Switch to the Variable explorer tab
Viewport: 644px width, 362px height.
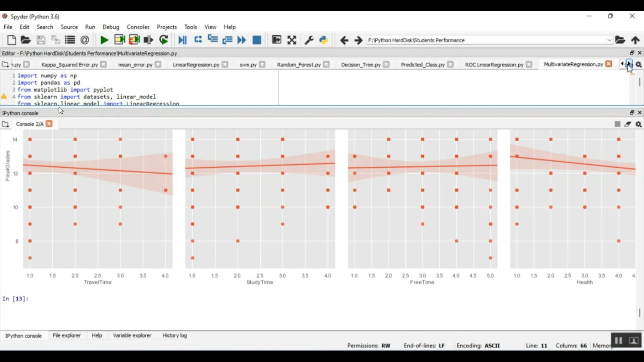click(x=132, y=335)
